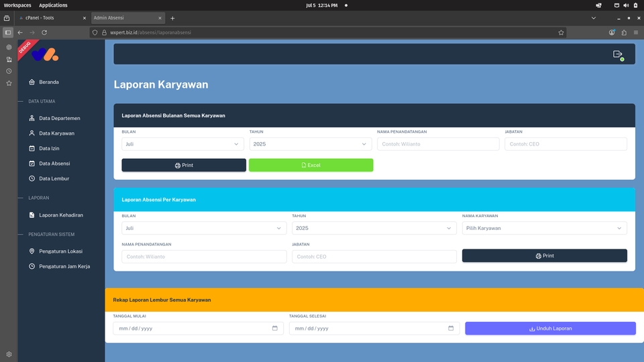Click the Data Karyawan person icon
Viewport: 644px width, 362px height.
32,133
